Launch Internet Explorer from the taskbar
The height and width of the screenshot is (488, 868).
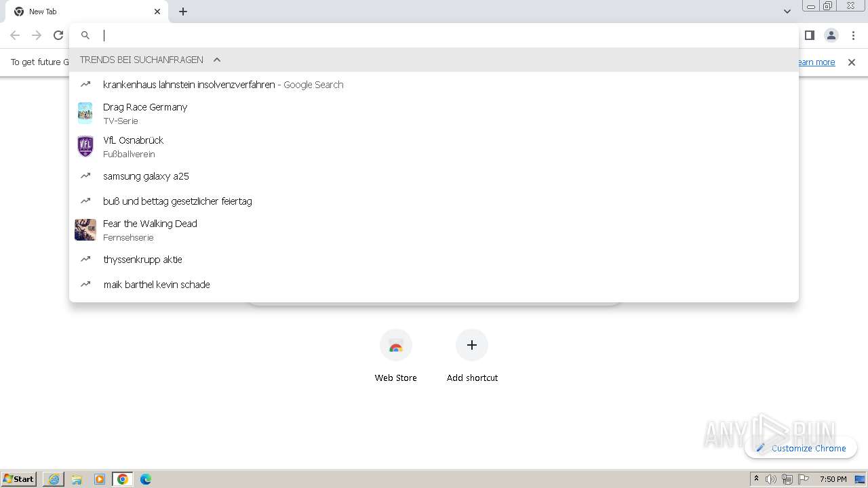click(54, 479)
